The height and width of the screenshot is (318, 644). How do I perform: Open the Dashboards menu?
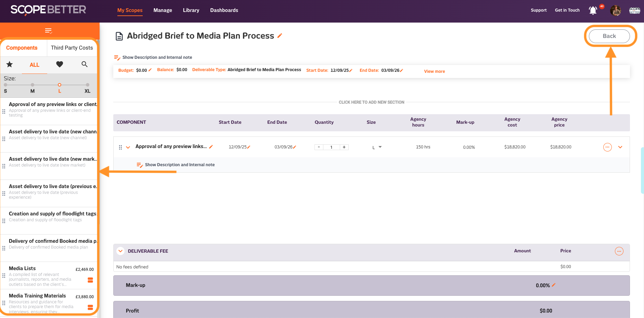pos(224,10)
